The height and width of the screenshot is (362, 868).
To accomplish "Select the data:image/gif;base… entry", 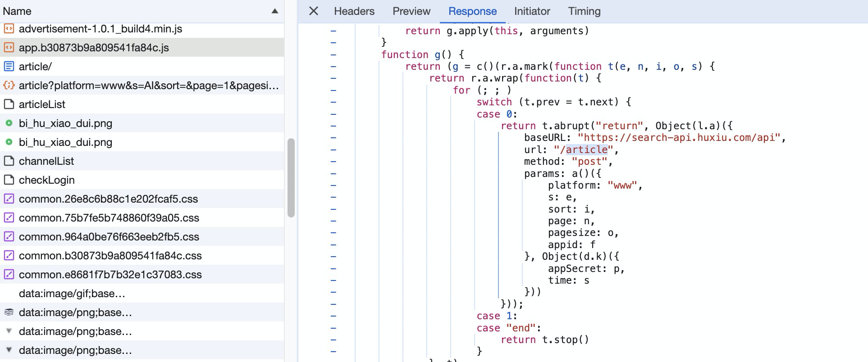I will coord(142,294).
